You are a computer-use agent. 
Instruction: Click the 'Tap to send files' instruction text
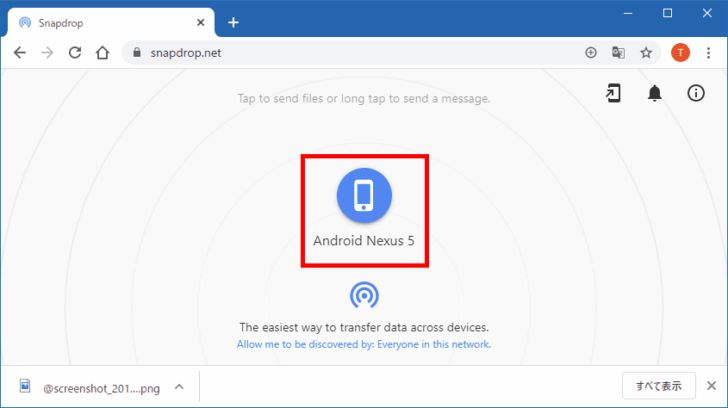[364, 98]
